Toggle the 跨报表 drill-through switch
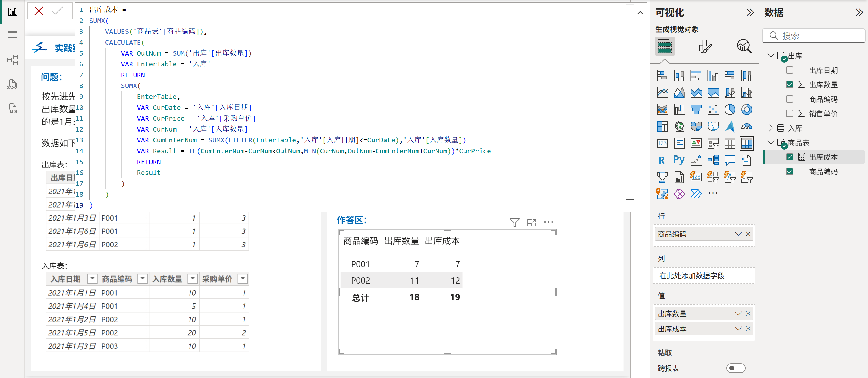Screen dimensions: 868x378 click(736, 368)
